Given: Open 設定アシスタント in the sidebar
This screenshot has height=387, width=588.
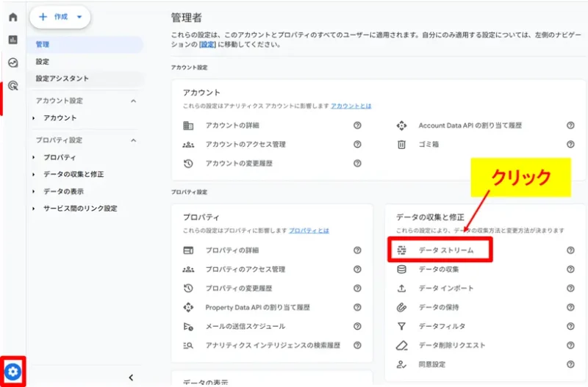Looking at the screenshot, I should coord(86,79).
